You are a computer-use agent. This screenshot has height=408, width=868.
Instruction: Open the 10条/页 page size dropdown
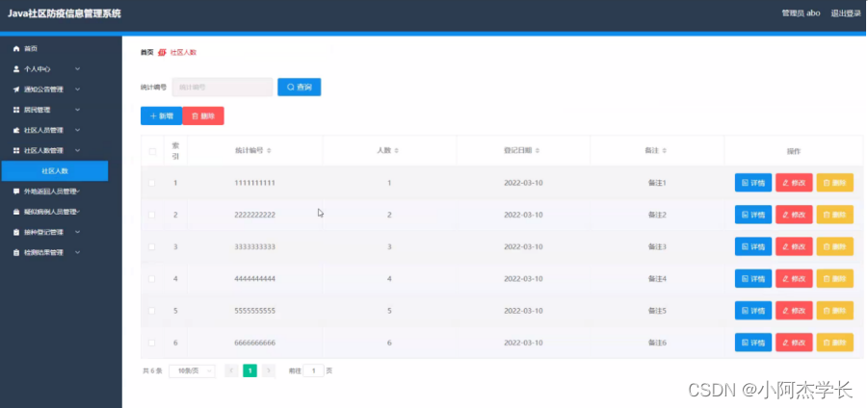click(x=192, y=371)
